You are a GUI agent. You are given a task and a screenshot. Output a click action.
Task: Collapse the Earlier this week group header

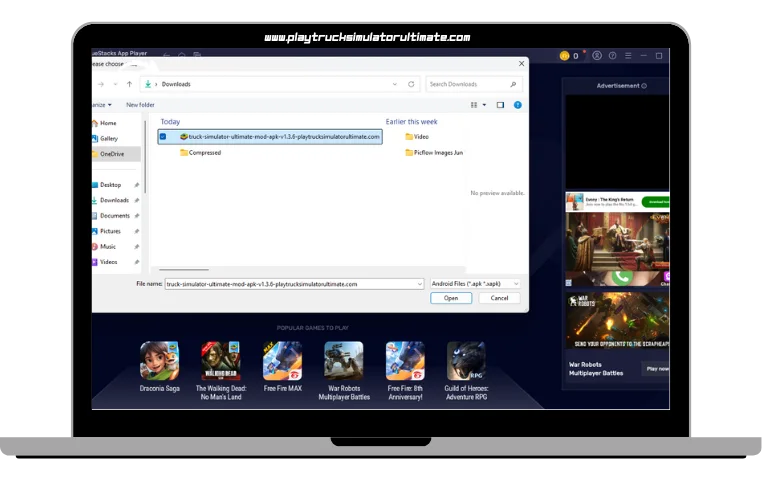(x=411, y=121)
